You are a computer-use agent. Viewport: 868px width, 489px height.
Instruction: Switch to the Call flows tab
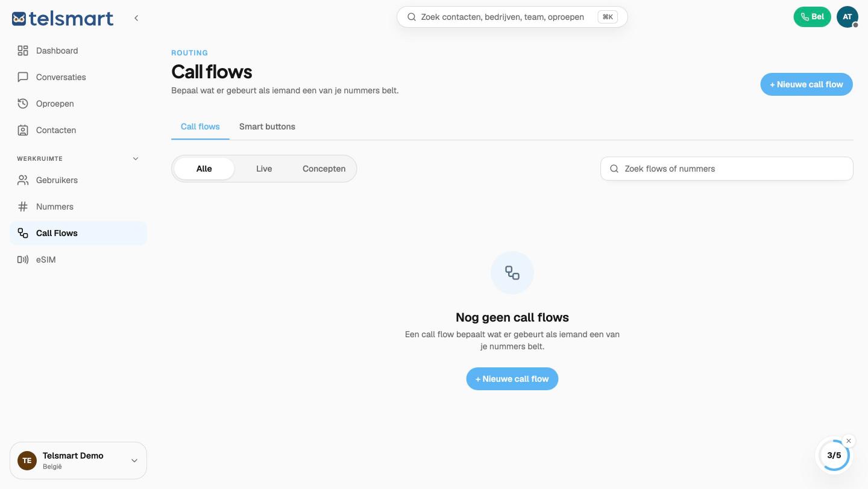200,126
